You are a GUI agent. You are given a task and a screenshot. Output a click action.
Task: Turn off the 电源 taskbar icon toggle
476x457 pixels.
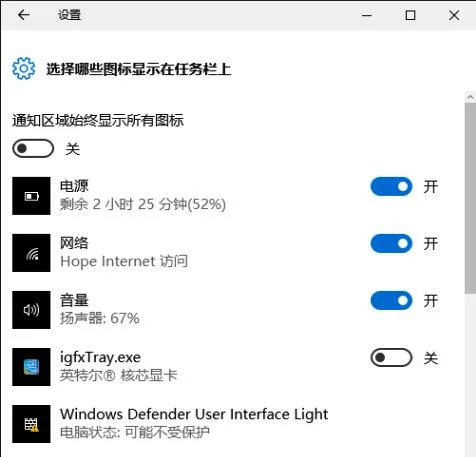click(x=391, y=187)
